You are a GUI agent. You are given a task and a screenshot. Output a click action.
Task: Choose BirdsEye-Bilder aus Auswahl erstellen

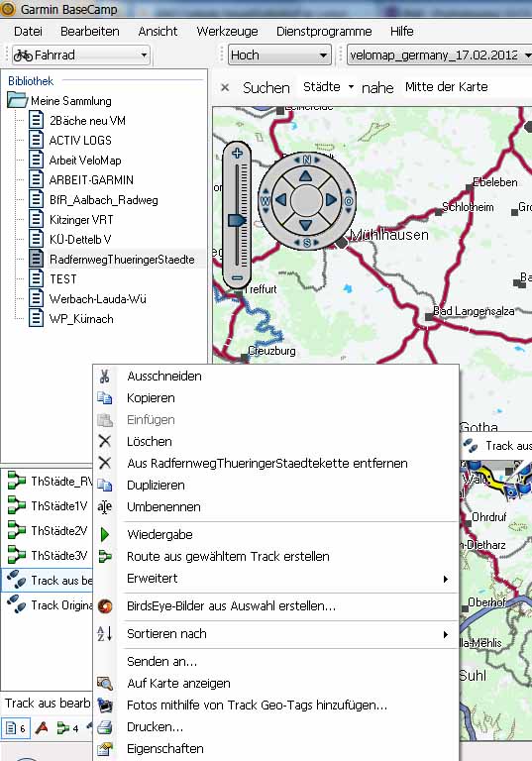275,606
